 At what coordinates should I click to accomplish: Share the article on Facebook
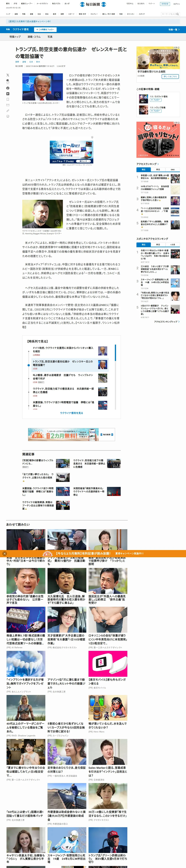point(8,88)
